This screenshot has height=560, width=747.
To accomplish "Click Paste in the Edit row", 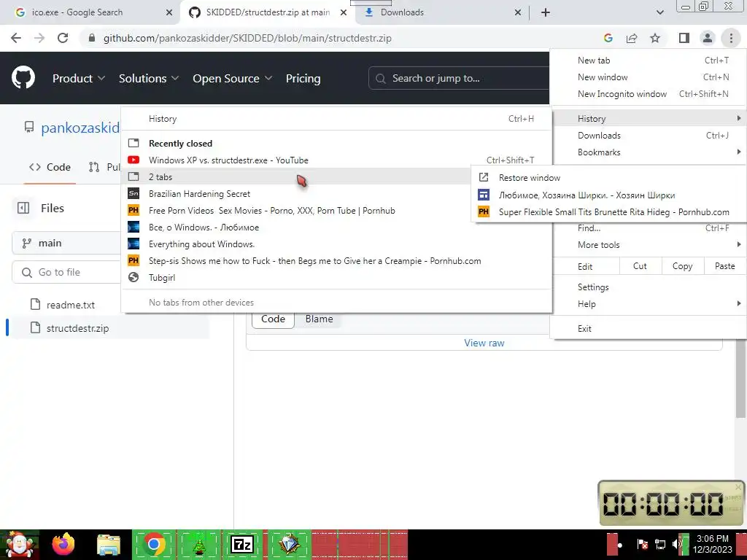I will [x=724, y=266].
